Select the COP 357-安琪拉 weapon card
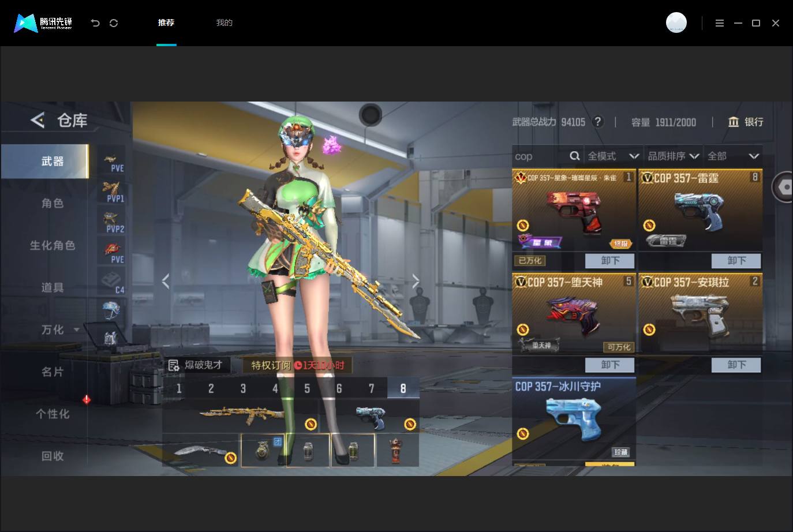Image resolution: width=793 pixels, height=532 pixels. coord(700,314)
